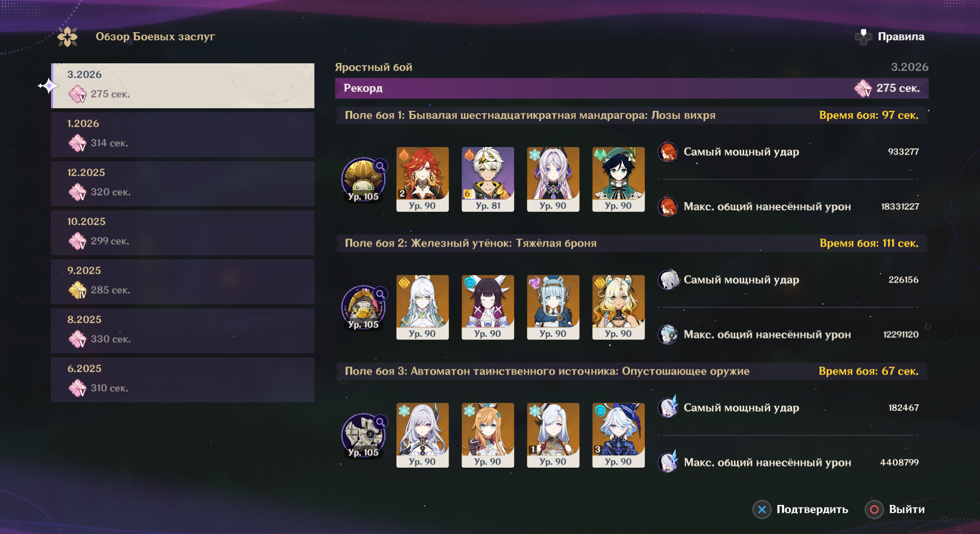Click the level 81 character portrait

(488, 179)
